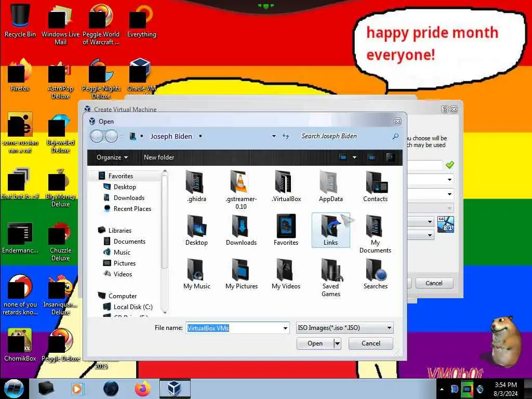Click the Open button

tap(315, 344)
